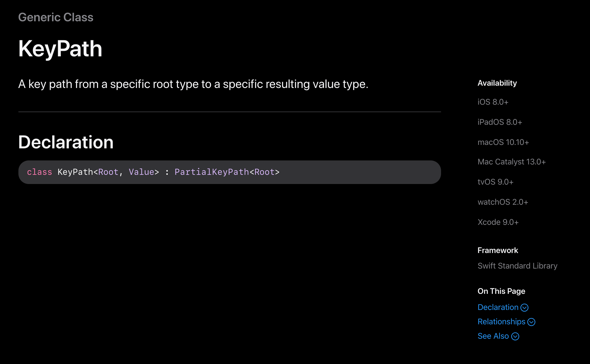Click the circled chevron icon beside See Also
The image size is (590, 364).
[515, 336]
